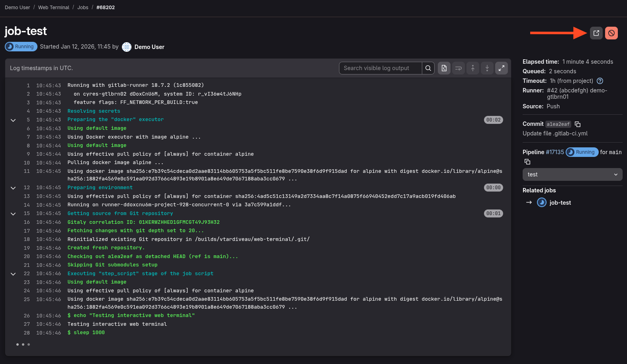Cancel the running job-test job
627x364 pixels.
pos(611,33)
